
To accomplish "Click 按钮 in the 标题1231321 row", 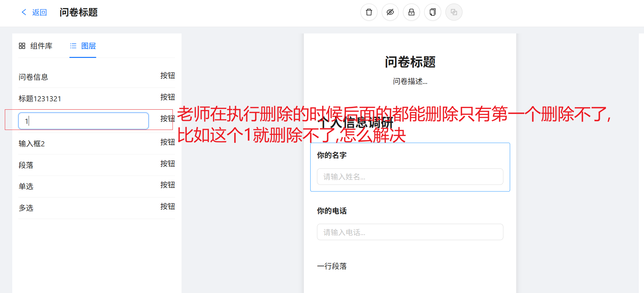I will pyautogui.click(x=168, y=97).
